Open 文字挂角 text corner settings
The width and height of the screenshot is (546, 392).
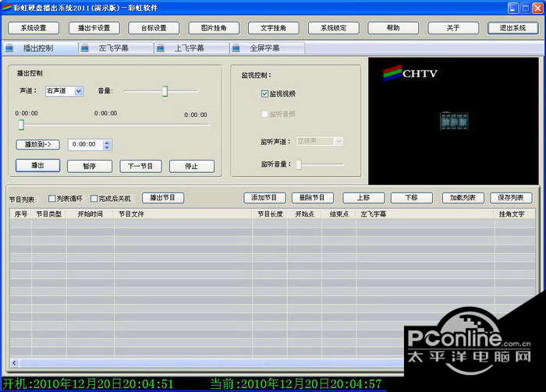coord(274,28)
